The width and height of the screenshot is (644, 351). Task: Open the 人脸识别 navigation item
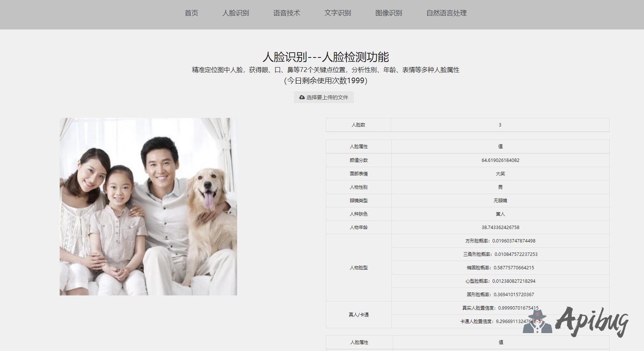pos(236,13)
